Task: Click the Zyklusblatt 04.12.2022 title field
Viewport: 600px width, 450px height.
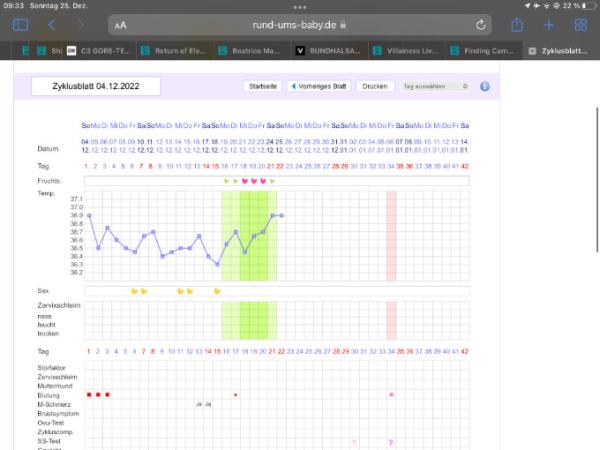Action: [x=96, y=86]
